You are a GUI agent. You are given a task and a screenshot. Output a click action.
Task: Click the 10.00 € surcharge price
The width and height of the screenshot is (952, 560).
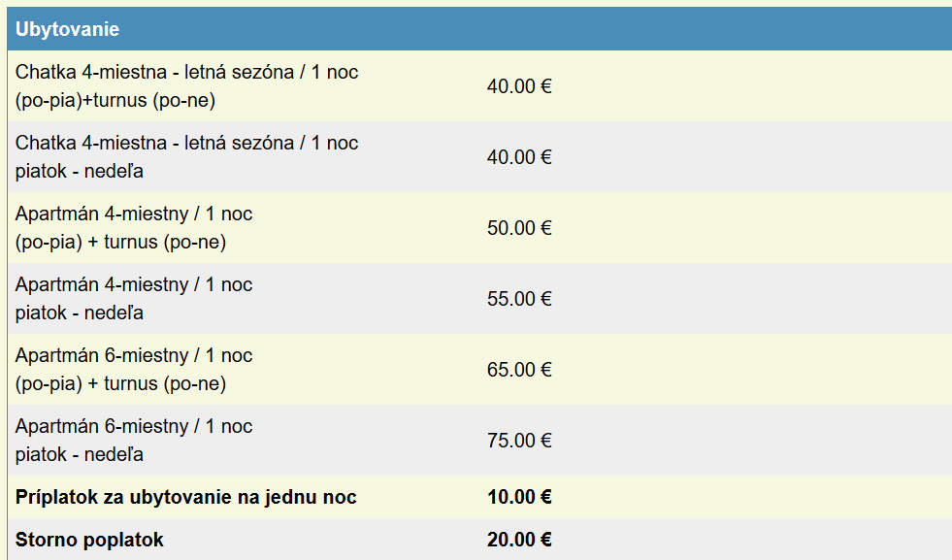pos(519,498)
